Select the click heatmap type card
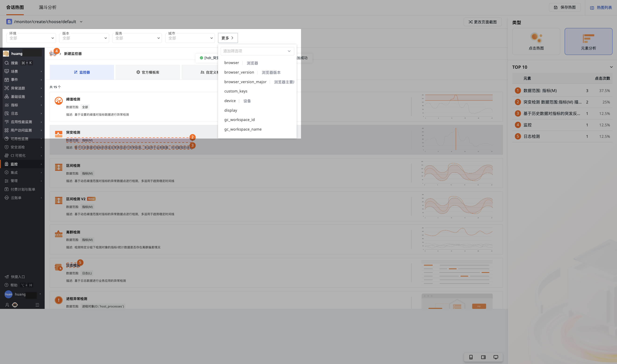617x364 pixels. [x=536, y=41]
